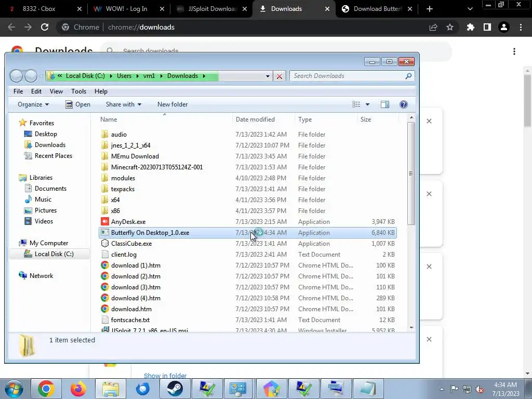The height and width of the screenshot is (399, 532).
Task: Expand the address bar history dropdown arrow
Action: (268, 76)
